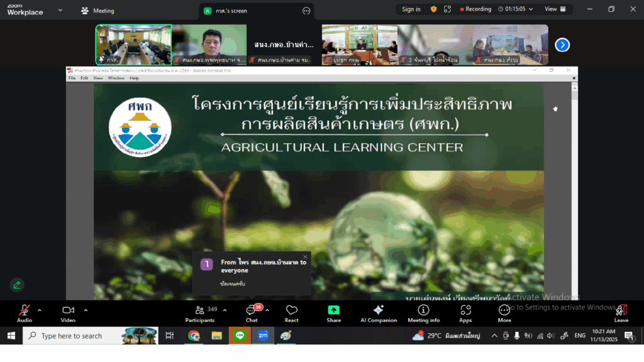The image size is (644, 362).
Task: Click the Sign in button
Action: 411,9
